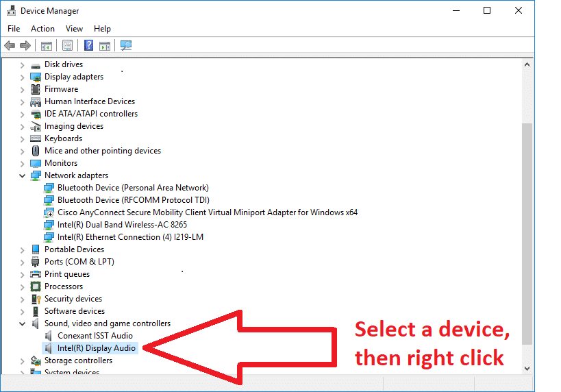The width and height of the screenshot is (561, 392).
Task: Select Intel(R) Display Audio device
Action: pos(97,348)
